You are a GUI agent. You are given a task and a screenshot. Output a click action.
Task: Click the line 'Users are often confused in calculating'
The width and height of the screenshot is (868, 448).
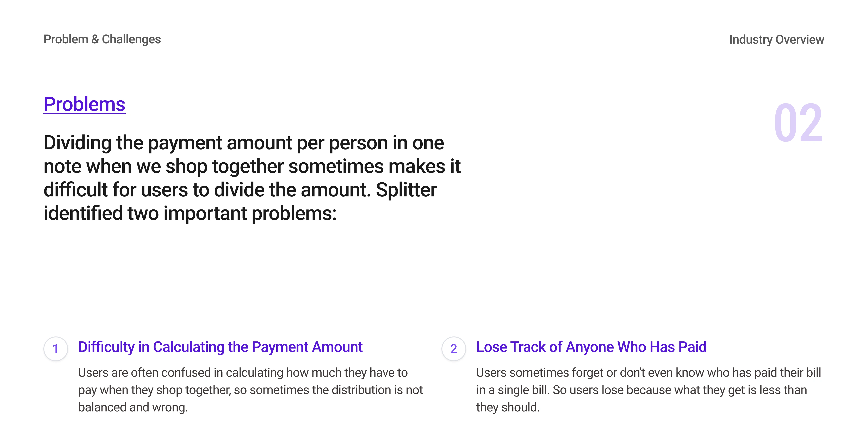[x=243, y=373]
